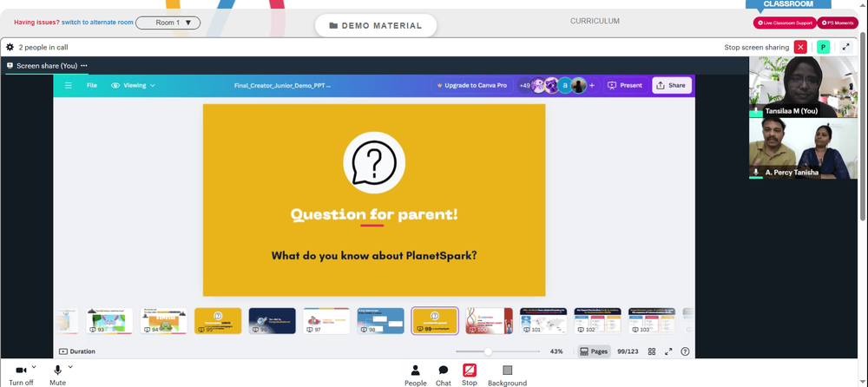Image resolution: width=868 pixels, height=387 pixels.
Task: Open Canva help question mark
Action: 686,351
